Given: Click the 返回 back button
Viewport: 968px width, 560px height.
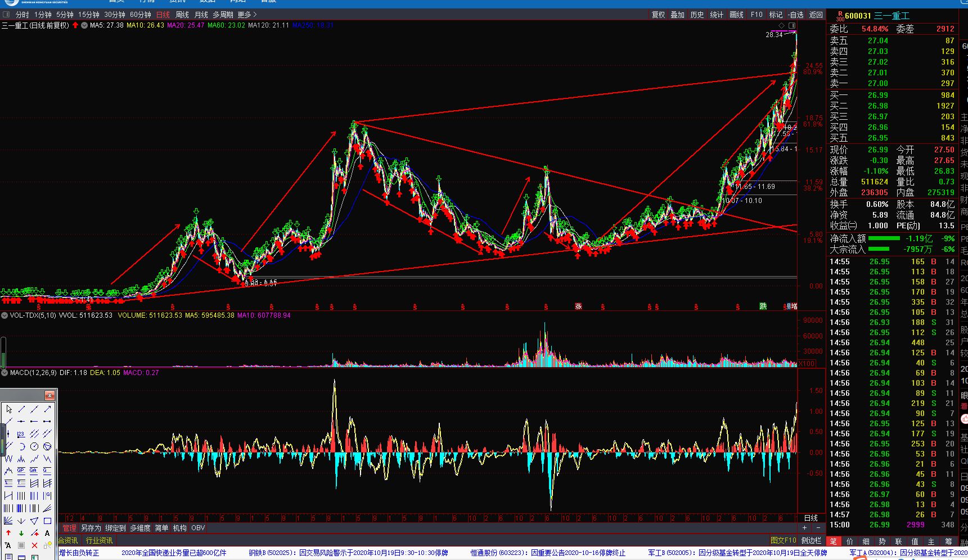Looking at the screenshot, I should [x=816, y=15].
